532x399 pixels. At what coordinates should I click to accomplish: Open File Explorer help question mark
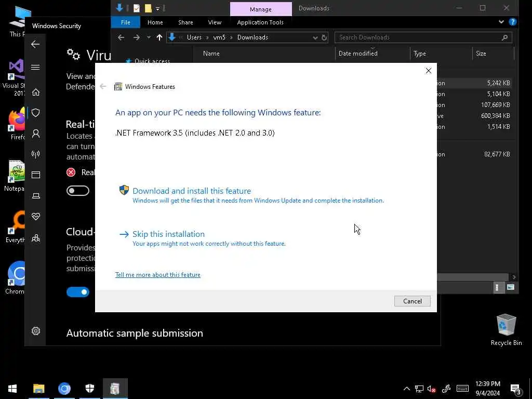click(x=513, y=22)
